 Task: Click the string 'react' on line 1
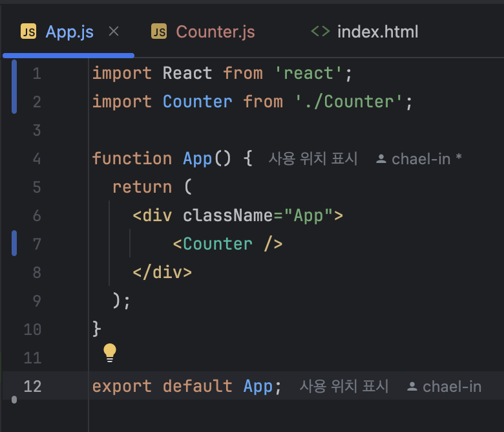pos(308,73)
